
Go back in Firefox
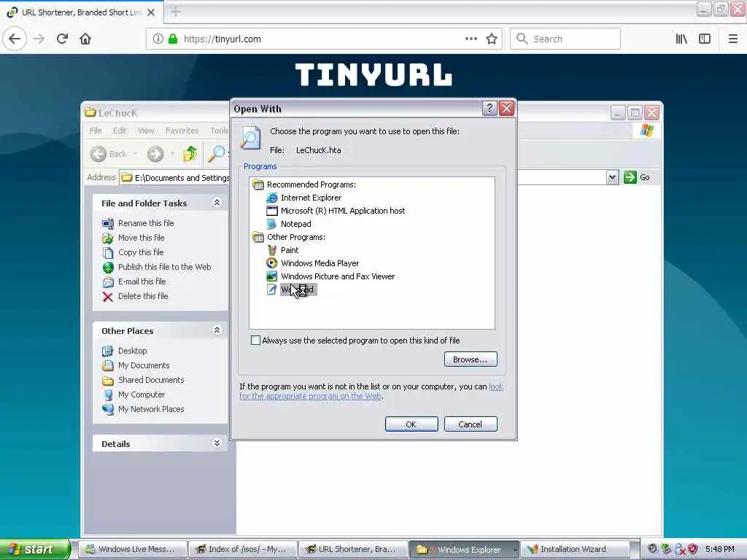tap(15, 39)
